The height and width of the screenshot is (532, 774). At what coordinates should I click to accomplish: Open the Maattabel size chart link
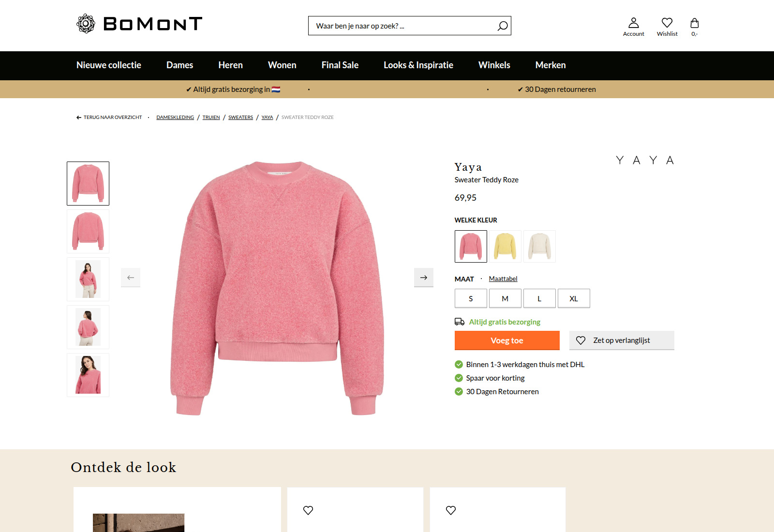[x=503, y=279]
